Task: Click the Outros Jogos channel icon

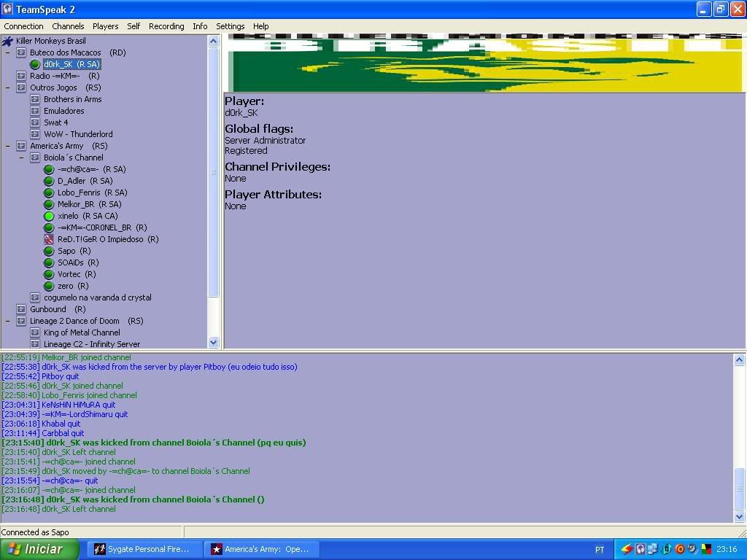Action: pos(21,87)
